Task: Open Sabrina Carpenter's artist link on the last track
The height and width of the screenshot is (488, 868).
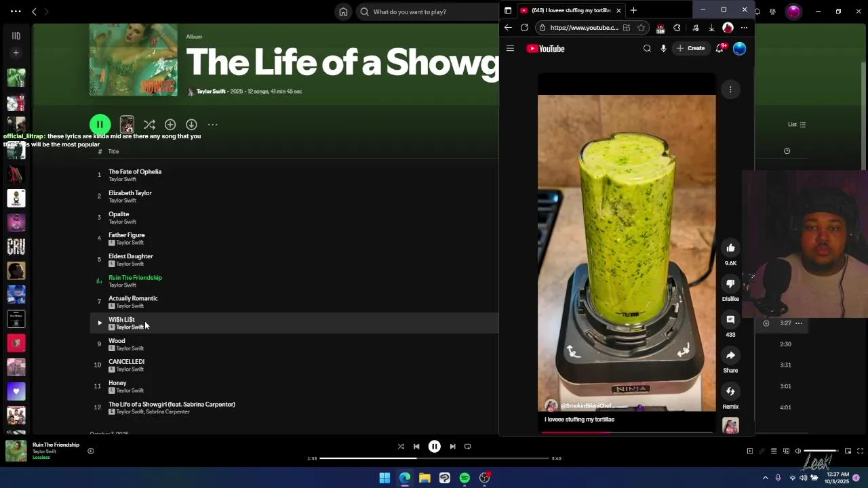Action: click(168, 412)
